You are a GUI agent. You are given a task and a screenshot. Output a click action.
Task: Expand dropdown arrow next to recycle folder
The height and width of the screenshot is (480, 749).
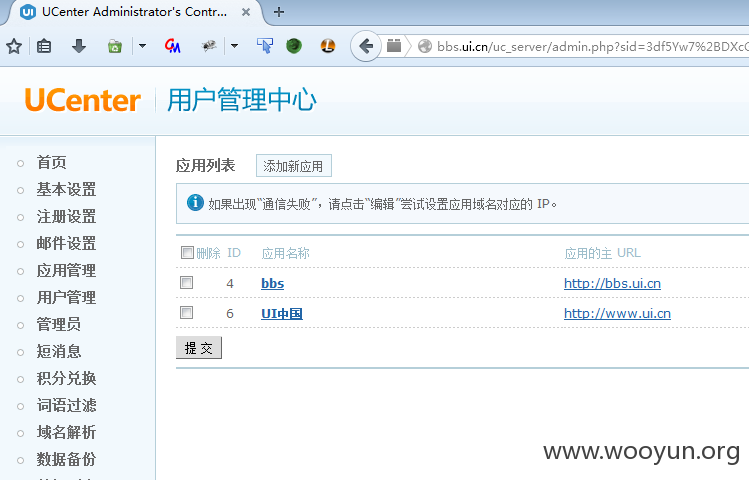pyautogui.click(x=142, y=46)
